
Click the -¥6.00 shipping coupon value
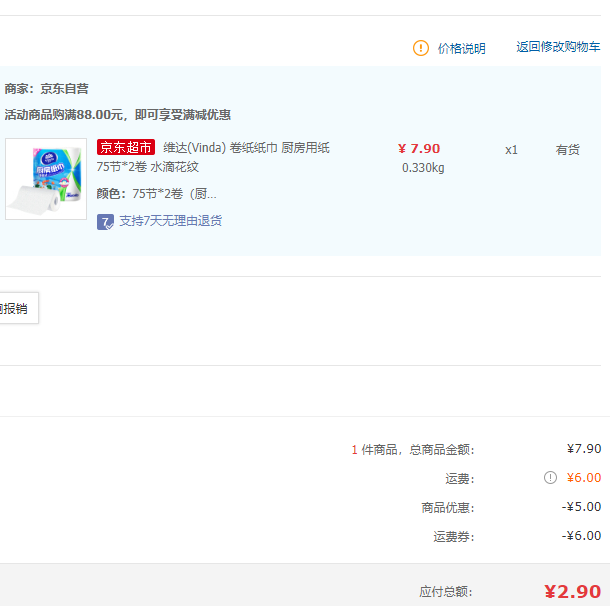pyautogui.click(x=581, y=536)
